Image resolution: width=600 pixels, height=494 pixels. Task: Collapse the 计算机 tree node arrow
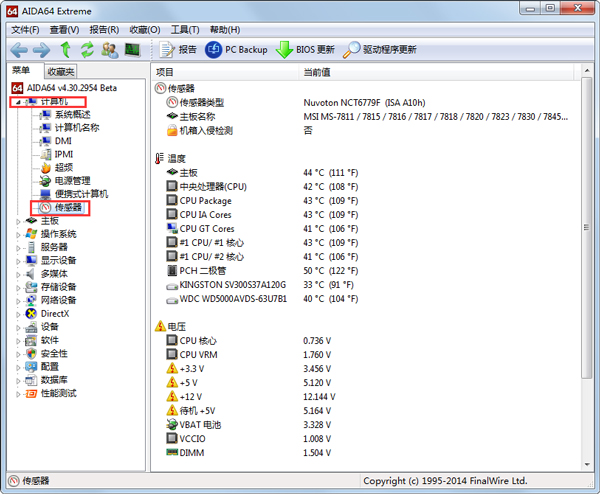point(18,102)
